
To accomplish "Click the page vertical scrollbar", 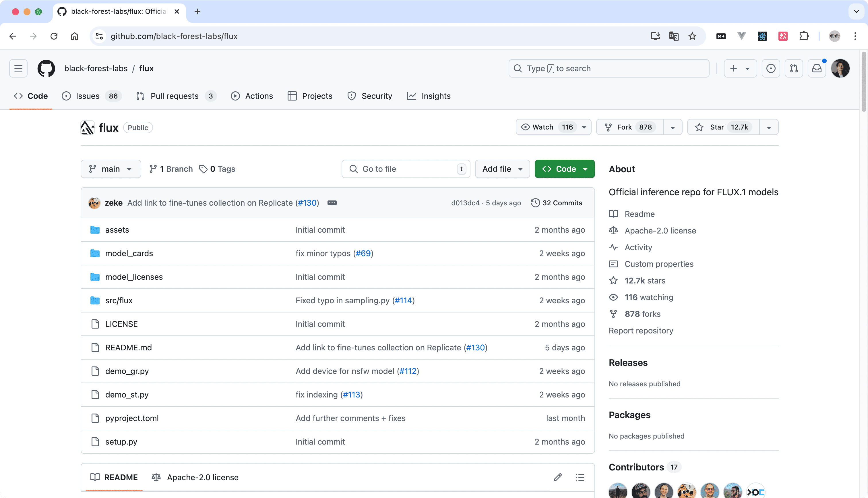I will 864,82.
